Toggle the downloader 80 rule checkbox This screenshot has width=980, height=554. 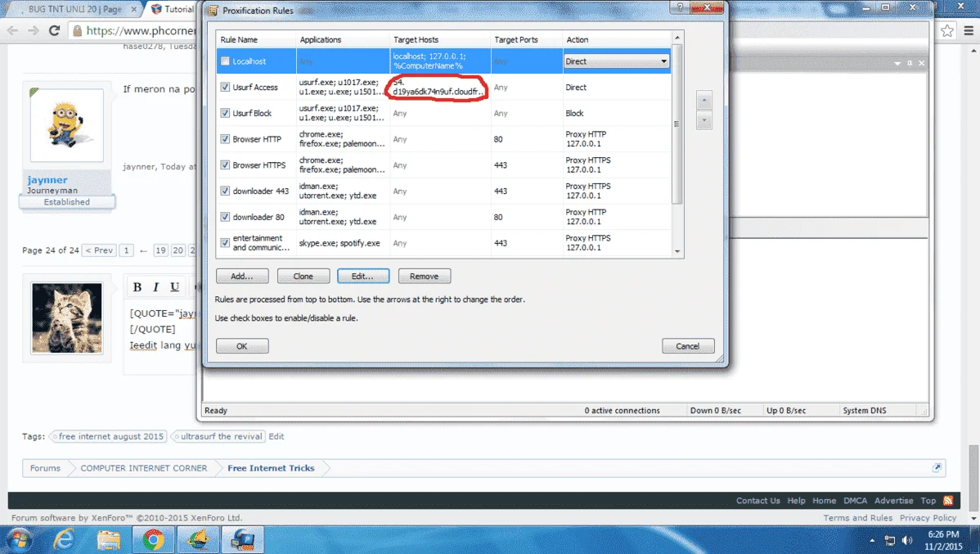(225, 217)
